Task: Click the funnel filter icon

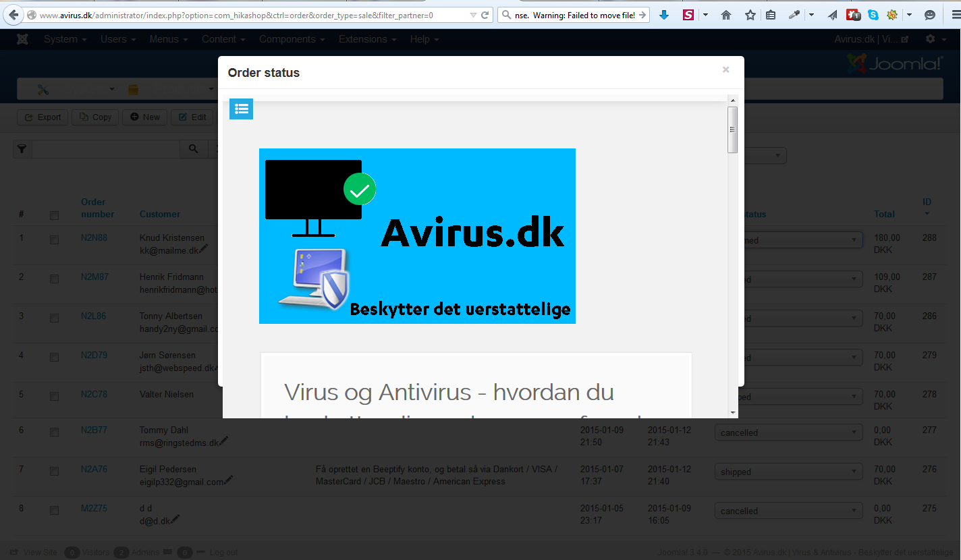Action: pyautogui.click(x=22, y=149)
